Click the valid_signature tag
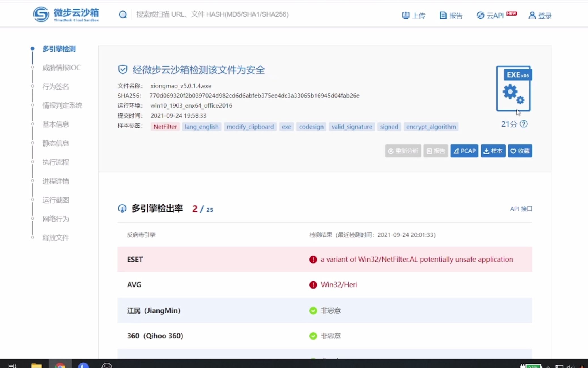This screenshot has width=588, height=368. pos(352,127)
